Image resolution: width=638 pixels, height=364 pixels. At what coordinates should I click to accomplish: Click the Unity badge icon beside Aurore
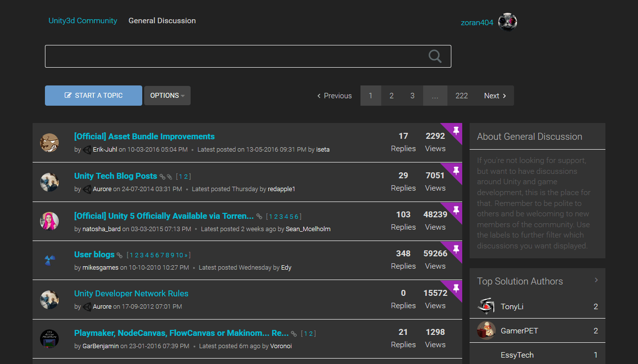[x=87, y=189]
